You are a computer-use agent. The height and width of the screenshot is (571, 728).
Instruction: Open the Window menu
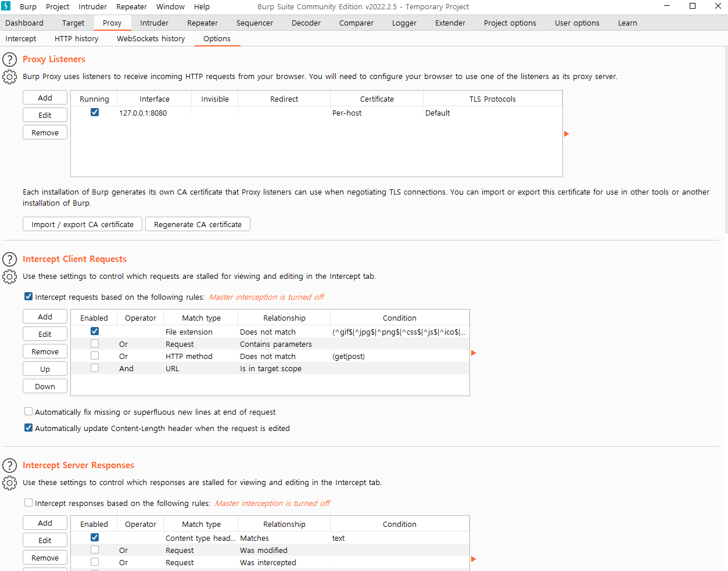[170, 7]
